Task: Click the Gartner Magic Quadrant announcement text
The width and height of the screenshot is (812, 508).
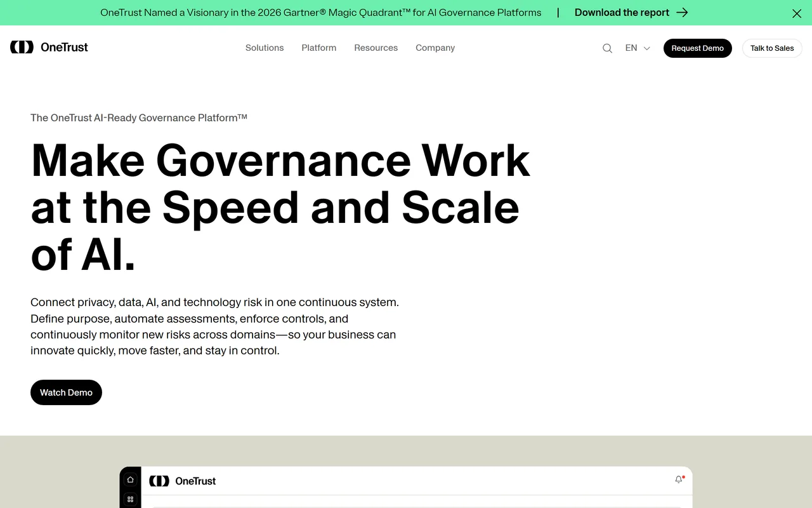Action: pos(321,13)
